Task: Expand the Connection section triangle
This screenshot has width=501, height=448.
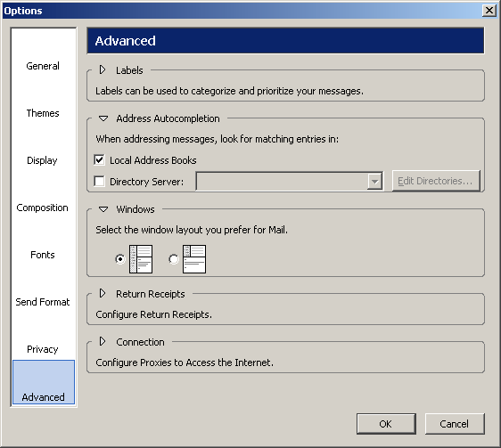Action: click(103, 341)
